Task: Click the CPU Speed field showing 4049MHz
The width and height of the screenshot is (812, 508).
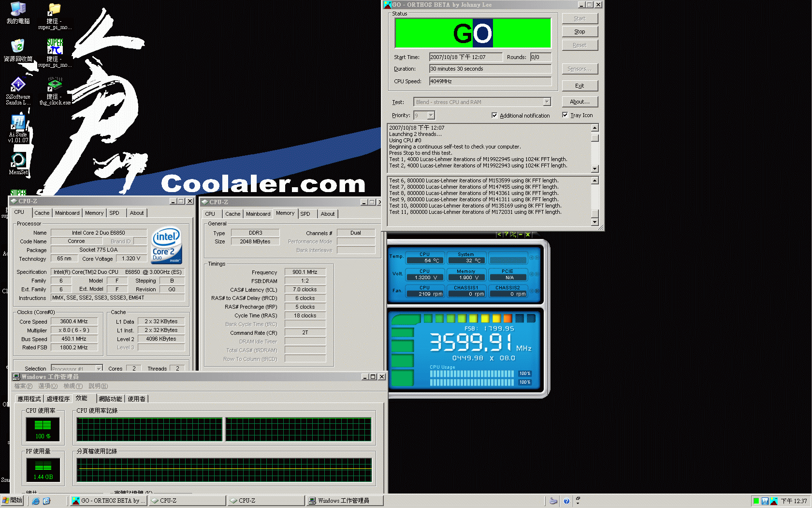Action: click(x=490, y=81)
